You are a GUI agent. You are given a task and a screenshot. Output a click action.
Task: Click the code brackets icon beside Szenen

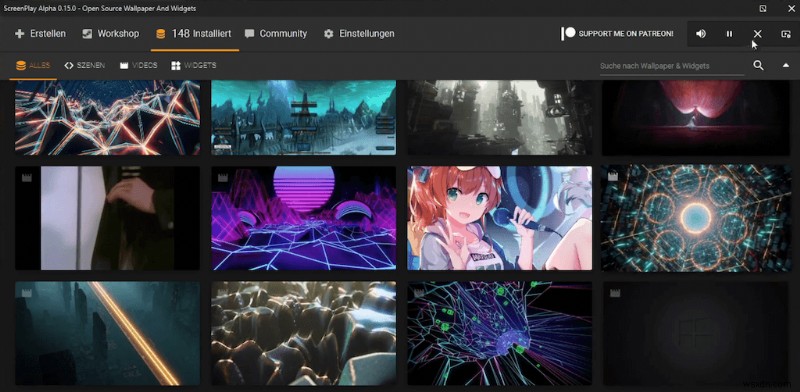click(69, 66)
